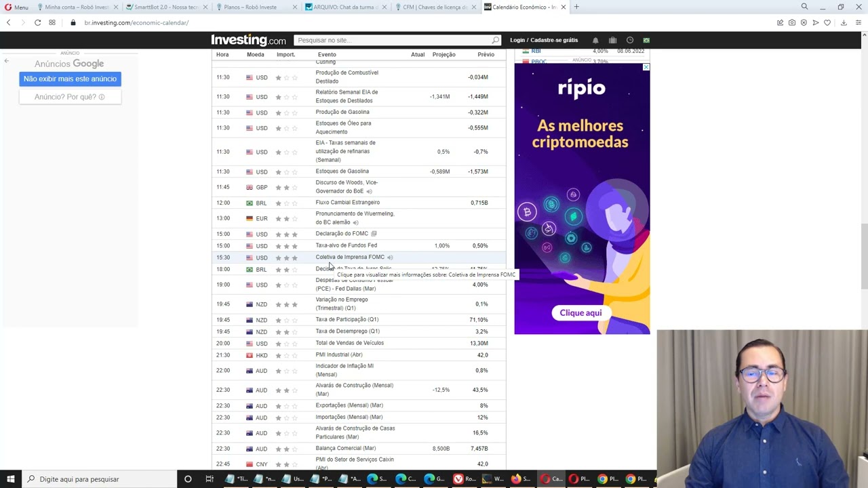868x488 pixels.
Task: Open Task View in the taskbar
Action: point(210,479)
